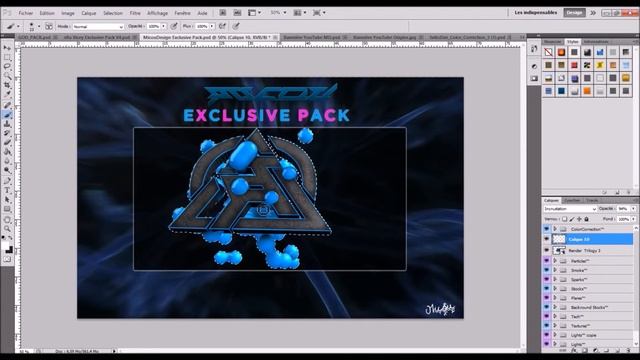Image resolution: width=640 pixels, height=360 pixels.
Task: Hide the ColorCorrection layer group
Action: [547, 229]
